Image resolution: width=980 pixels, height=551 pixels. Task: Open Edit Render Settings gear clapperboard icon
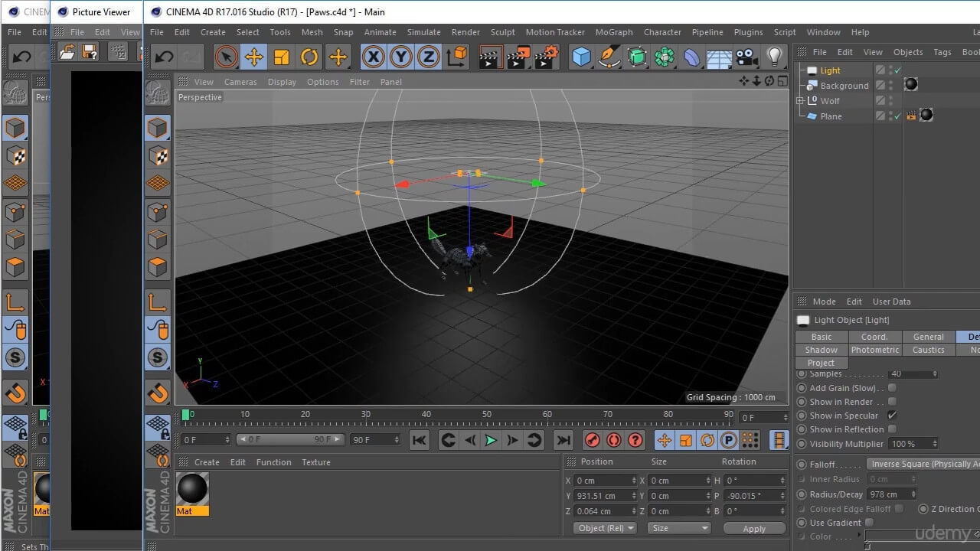(x=547, y=57)
